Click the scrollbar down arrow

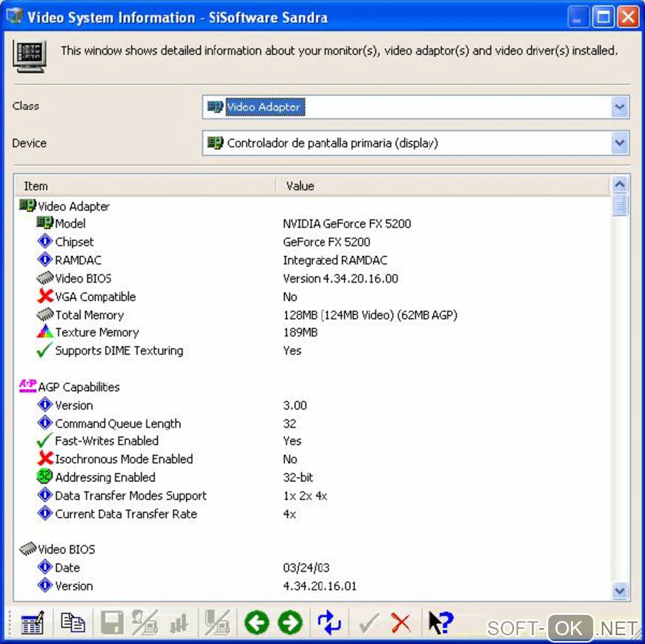(620, 591)
